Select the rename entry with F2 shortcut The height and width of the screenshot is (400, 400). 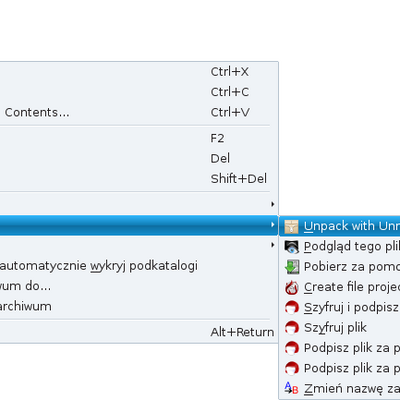pyautogui.click(x=138, y=138)
